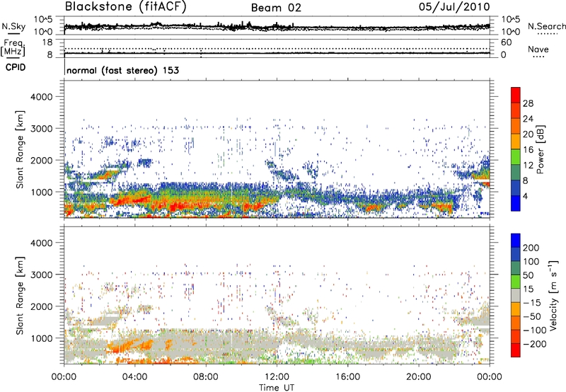Click the "08:00" time axis label
Screen dimensions: 566x392
(206, 377)
